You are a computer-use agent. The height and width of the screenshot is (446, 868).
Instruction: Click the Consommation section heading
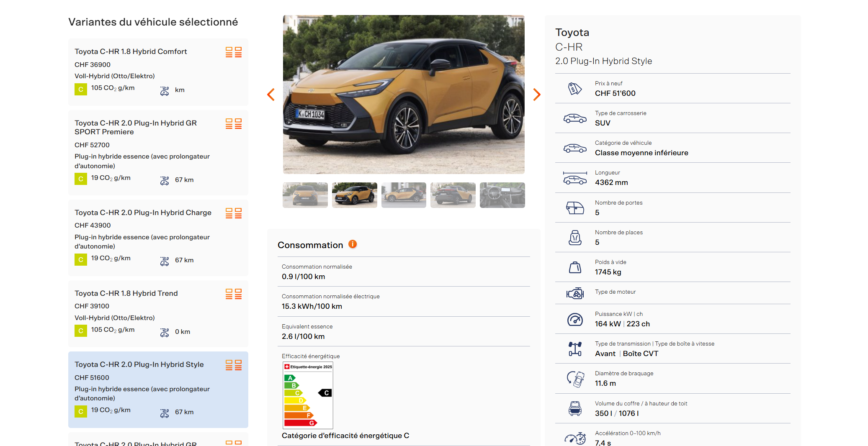310,245
